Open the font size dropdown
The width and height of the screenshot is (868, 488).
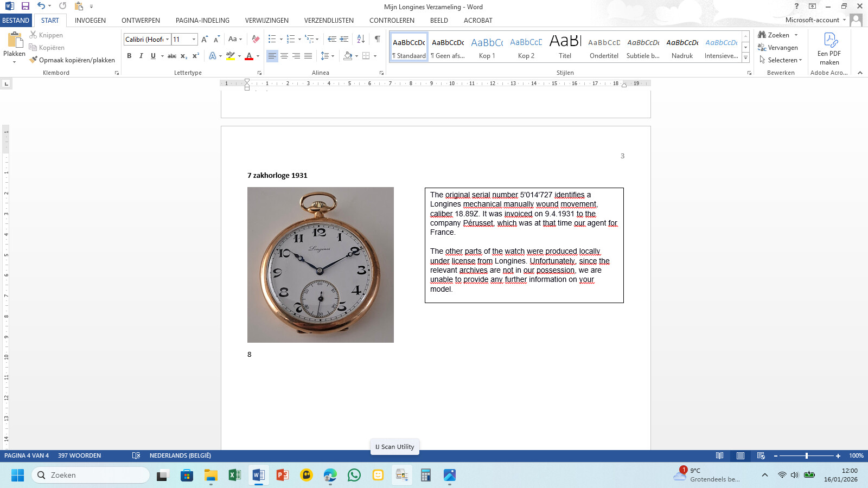194,39
